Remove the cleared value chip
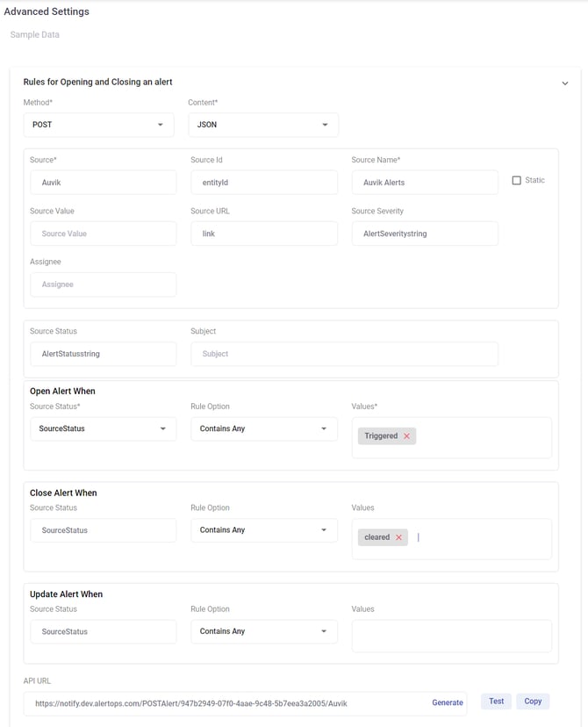 point(400,536)
